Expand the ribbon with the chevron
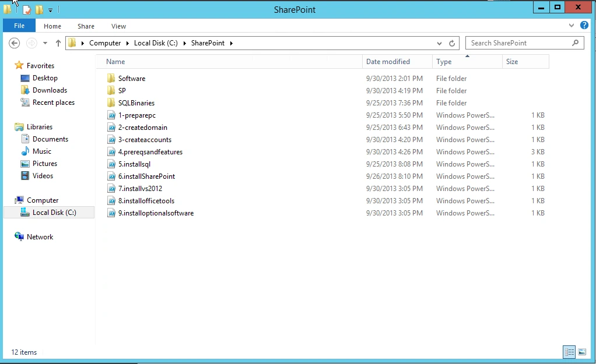Screen dimensions: 596x364 tap(572, 26)
